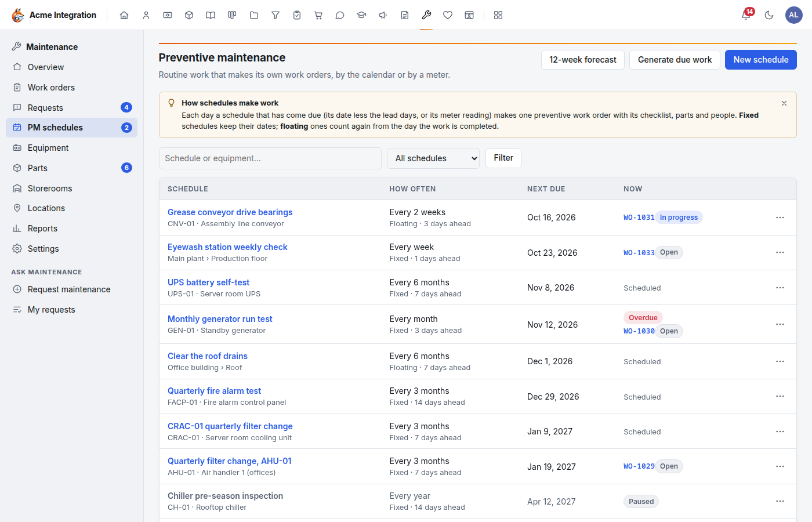Open the home icon in top navigation
812x522 pixels.
124,15
